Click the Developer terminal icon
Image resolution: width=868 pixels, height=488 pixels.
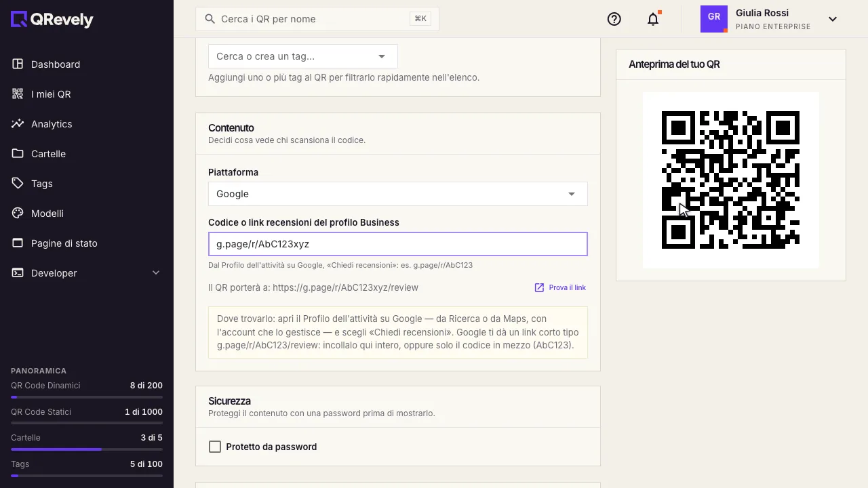point(18,273)
